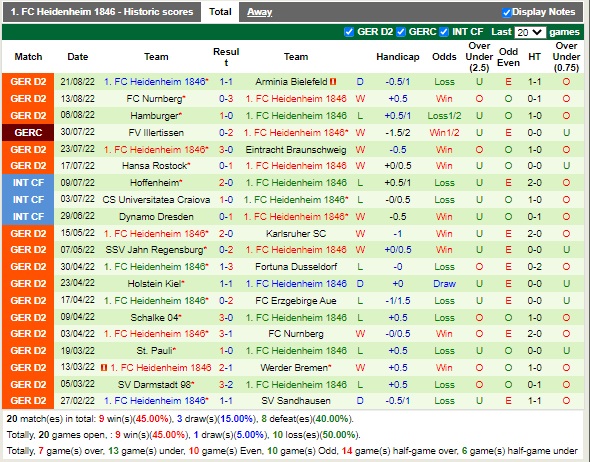Select CS Universitatea Craiova team name
590x462 pixels.
[x=156, y=199]
